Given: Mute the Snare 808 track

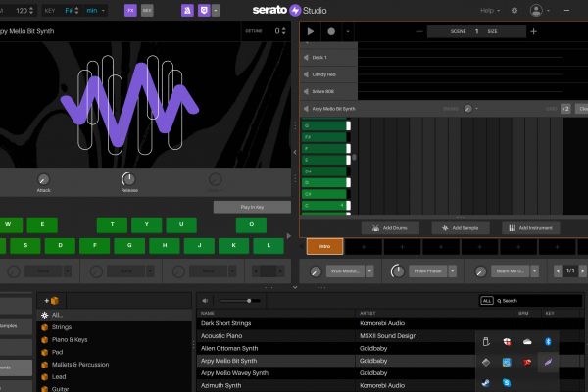Looking at the screenshot, I should tap(306, 91).
